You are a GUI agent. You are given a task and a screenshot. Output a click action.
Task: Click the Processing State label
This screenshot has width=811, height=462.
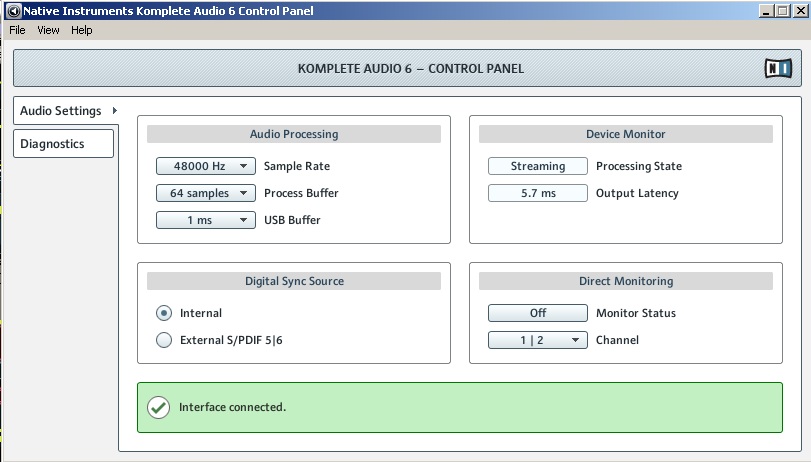tap(639, 166)
